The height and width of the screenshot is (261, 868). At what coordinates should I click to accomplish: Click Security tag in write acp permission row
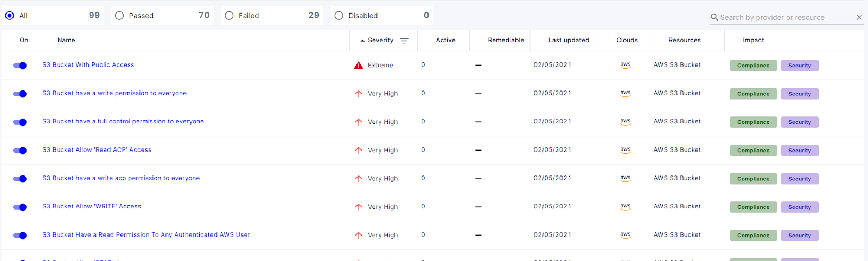pyautogui.click(x=800, y=179)
